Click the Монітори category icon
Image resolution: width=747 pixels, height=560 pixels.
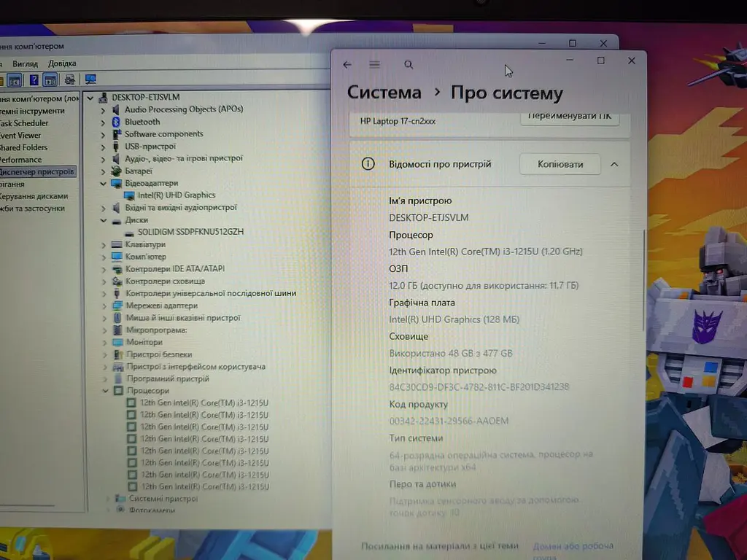117,342
